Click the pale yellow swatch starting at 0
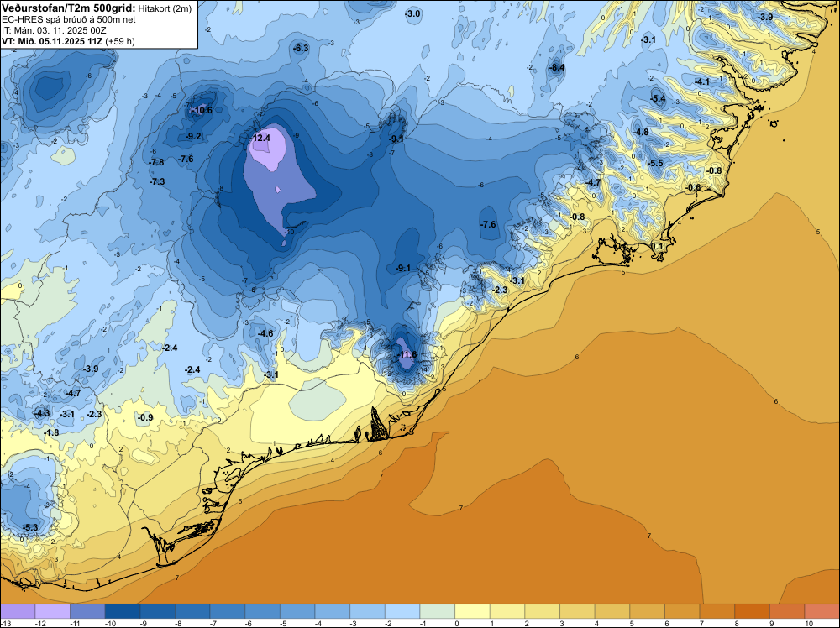 tap(472, 611)
